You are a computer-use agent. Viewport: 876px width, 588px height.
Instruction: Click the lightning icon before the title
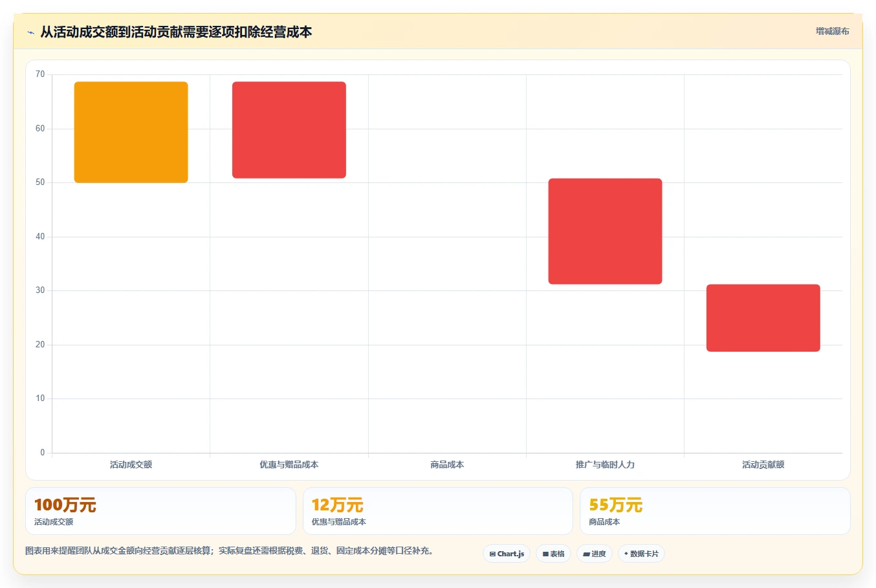click(30, 32)
